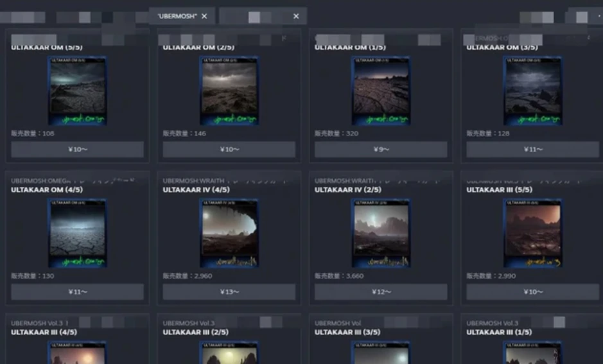
Task: Select the ULTAKAAR III (3/5) title
Action: pos(347,332)
